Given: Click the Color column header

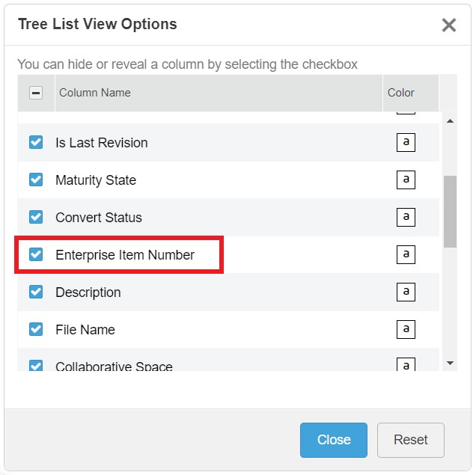Looking at the screenshot, I should coord(401,93).
